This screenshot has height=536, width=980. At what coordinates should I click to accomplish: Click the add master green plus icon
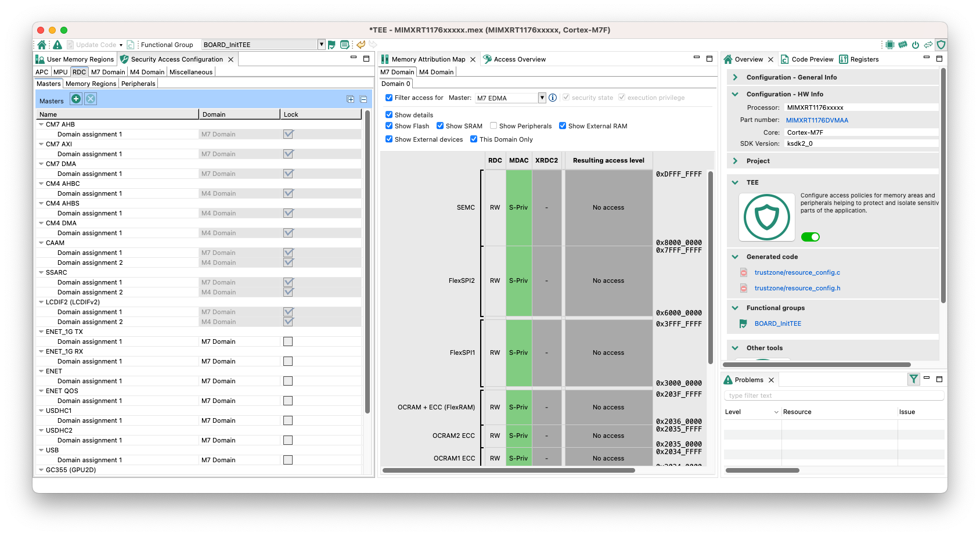tap(76, 99)
